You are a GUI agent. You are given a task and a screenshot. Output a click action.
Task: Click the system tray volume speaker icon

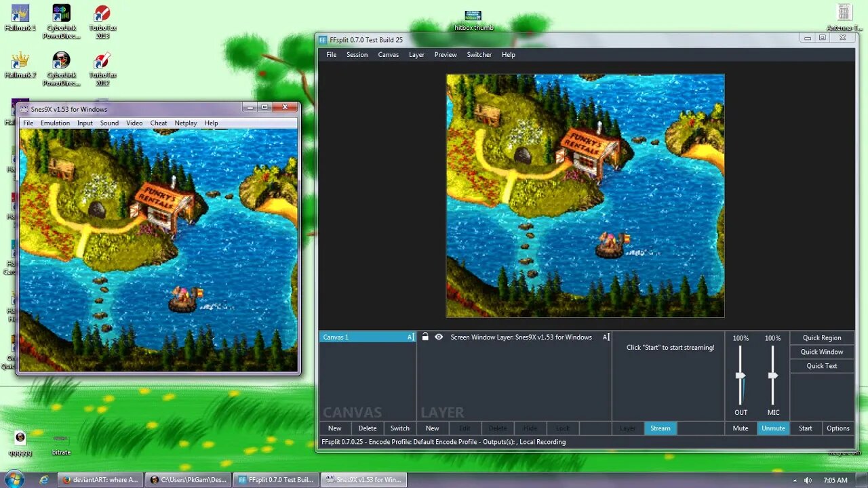(808, 480)
